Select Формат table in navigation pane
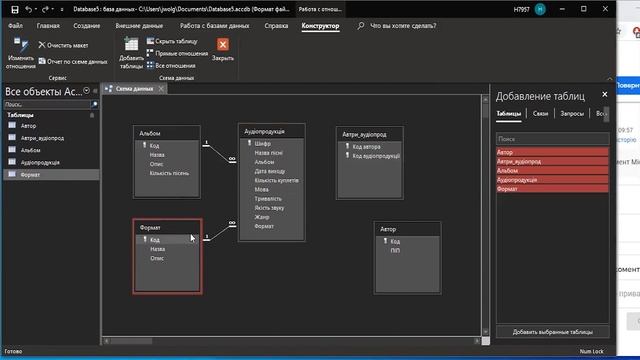 (51, 175)
